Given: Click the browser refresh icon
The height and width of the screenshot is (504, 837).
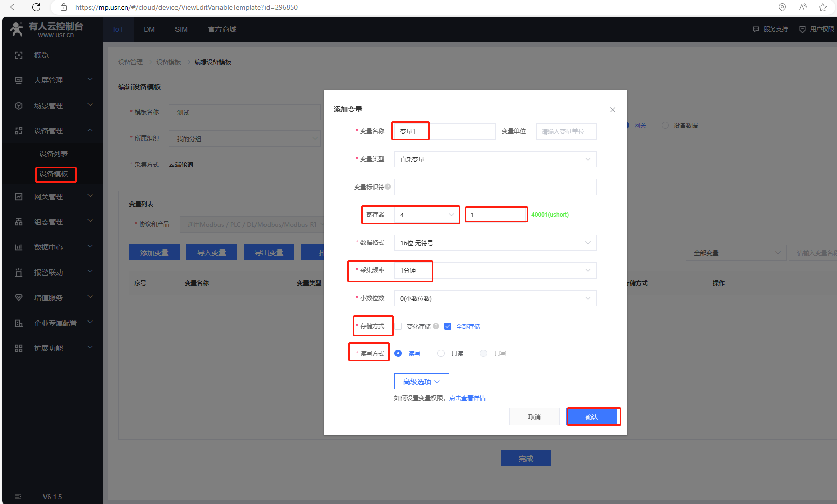Looking at the screenshot, I should [36, 7].
